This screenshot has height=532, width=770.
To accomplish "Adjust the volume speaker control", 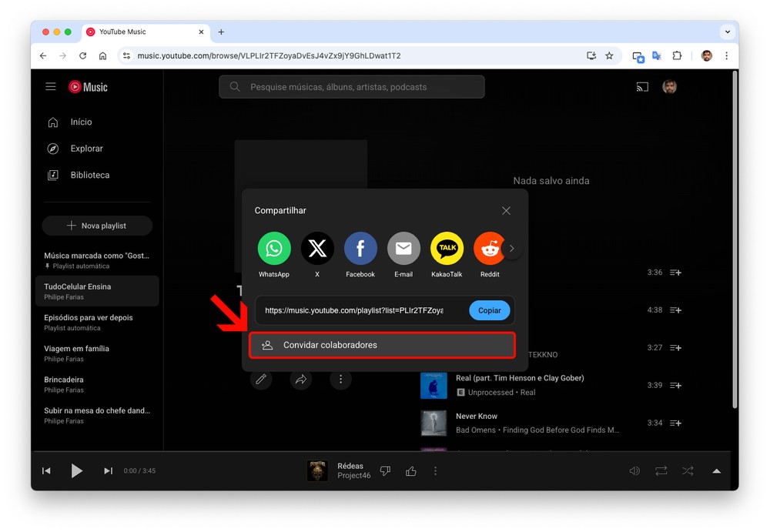I will (x=634, y=471).
